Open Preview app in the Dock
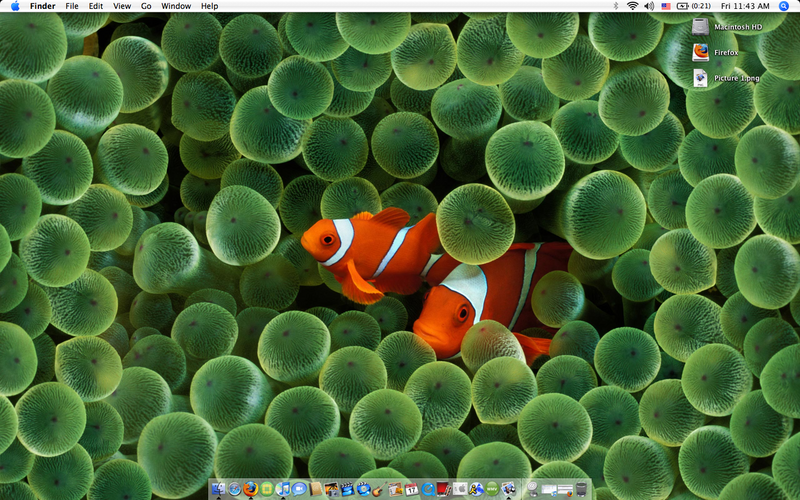 tap(508, 489)
